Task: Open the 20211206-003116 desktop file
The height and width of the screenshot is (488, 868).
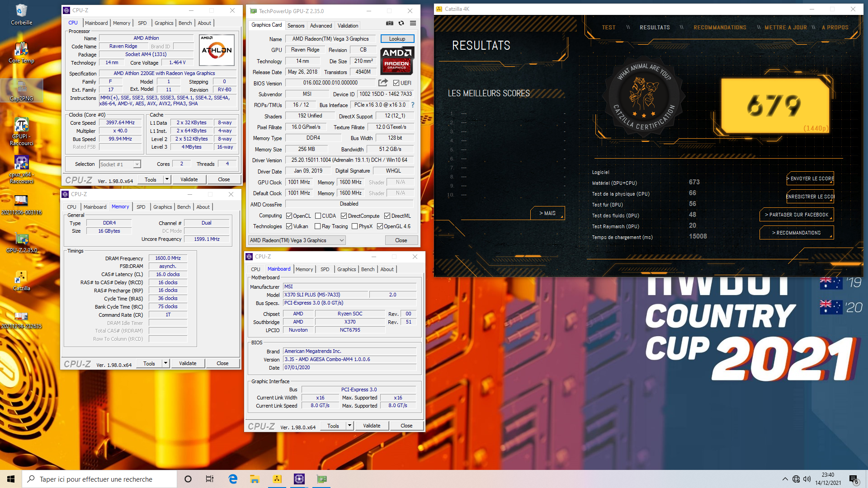Action: [x=22, y=205]
